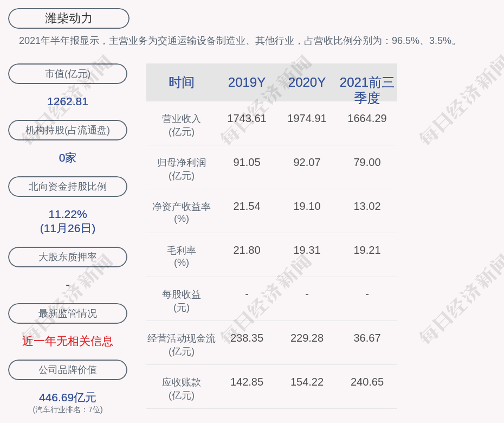This screenshot has height=423, width=504.
Task: Click gross margin value 19.31
Action: [307, 250]
